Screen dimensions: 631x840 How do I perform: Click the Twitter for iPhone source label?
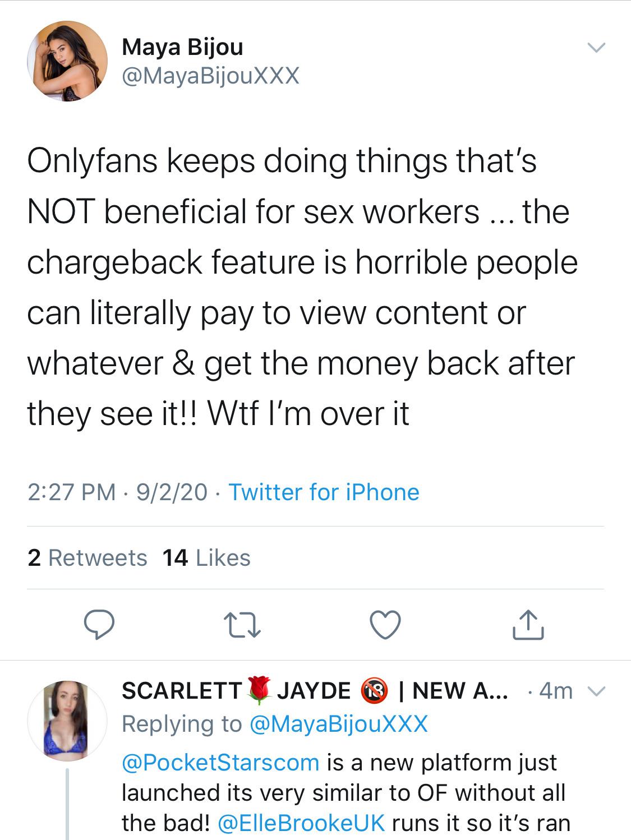(325, 493)
